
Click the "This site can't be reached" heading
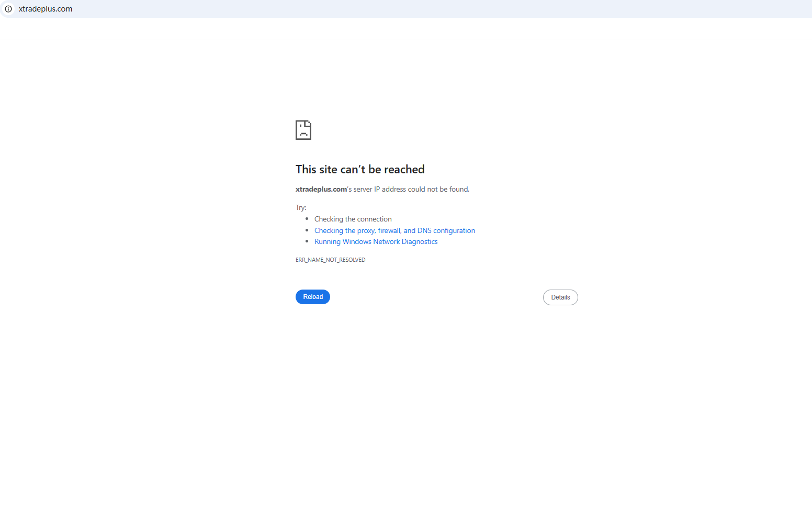359,169
